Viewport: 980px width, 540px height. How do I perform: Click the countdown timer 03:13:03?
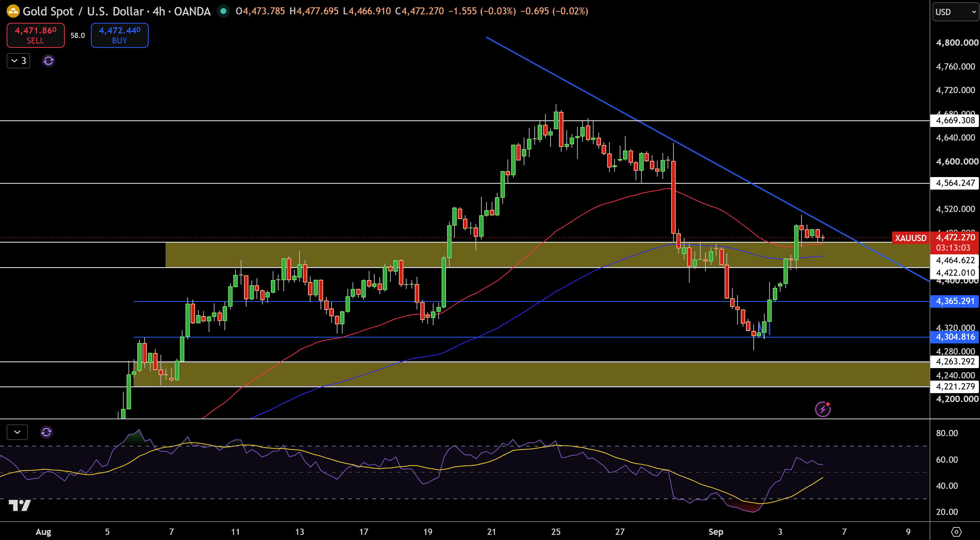tap(953, 248)
